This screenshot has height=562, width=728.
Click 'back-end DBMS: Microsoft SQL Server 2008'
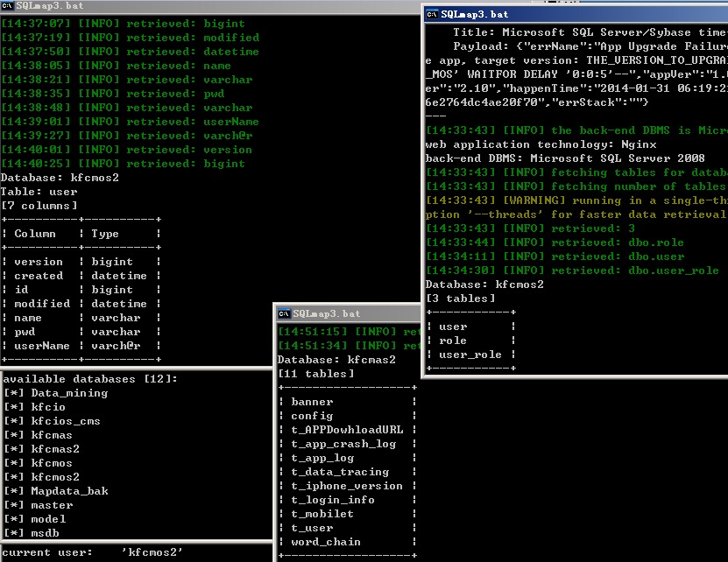click(565, 158)
